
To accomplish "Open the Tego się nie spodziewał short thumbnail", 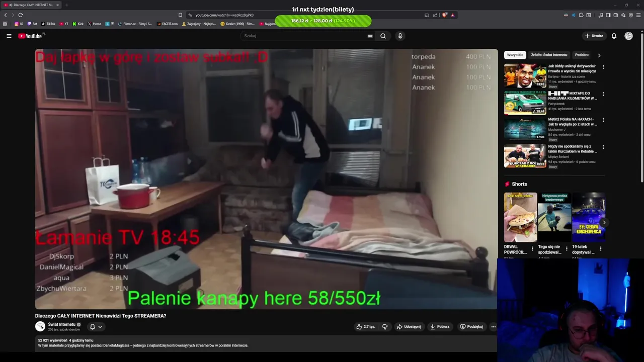I will 554,217.
